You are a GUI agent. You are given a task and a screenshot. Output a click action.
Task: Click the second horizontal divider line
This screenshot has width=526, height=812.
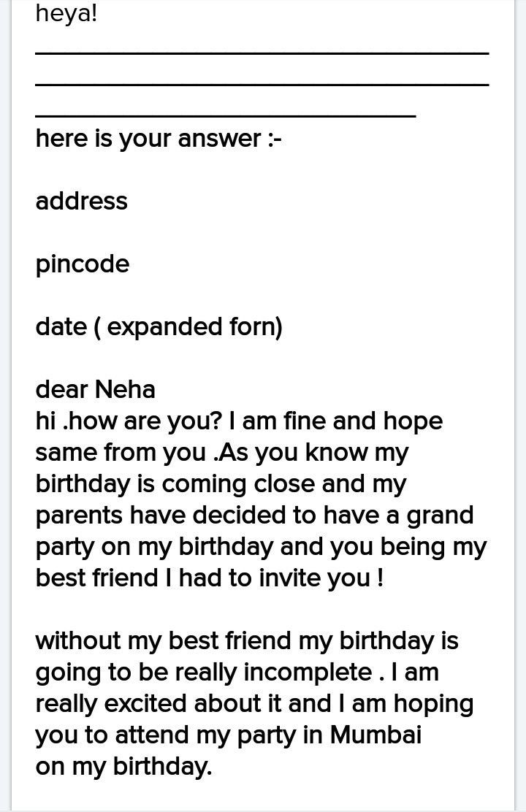(262, 85)
